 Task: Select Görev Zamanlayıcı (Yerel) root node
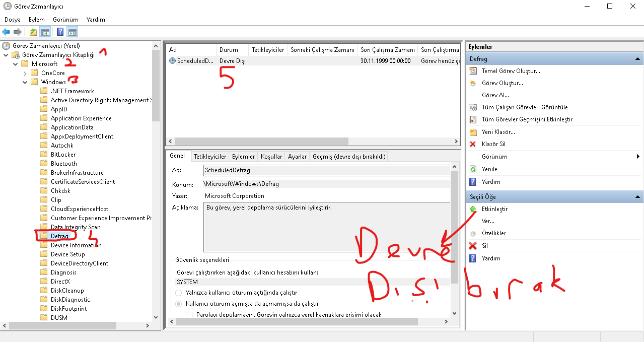click(46, 45)
